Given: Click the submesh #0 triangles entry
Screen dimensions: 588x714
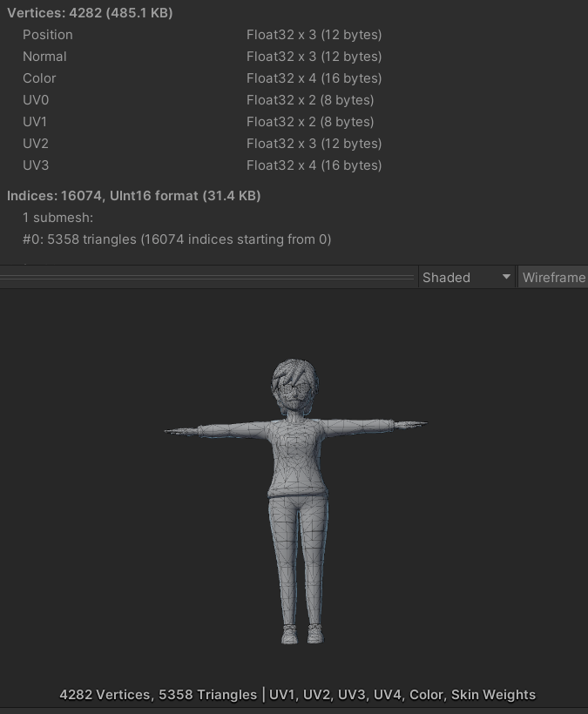Looking at the screenshot, I should point(176,239).
